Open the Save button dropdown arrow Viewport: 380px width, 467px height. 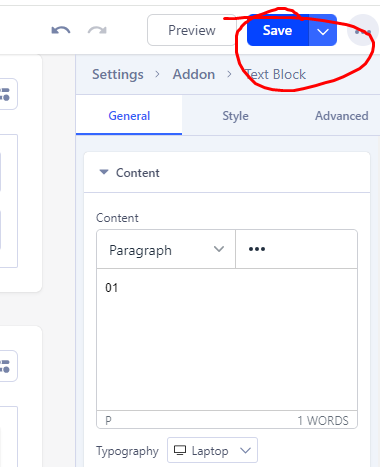coord(323,30)
